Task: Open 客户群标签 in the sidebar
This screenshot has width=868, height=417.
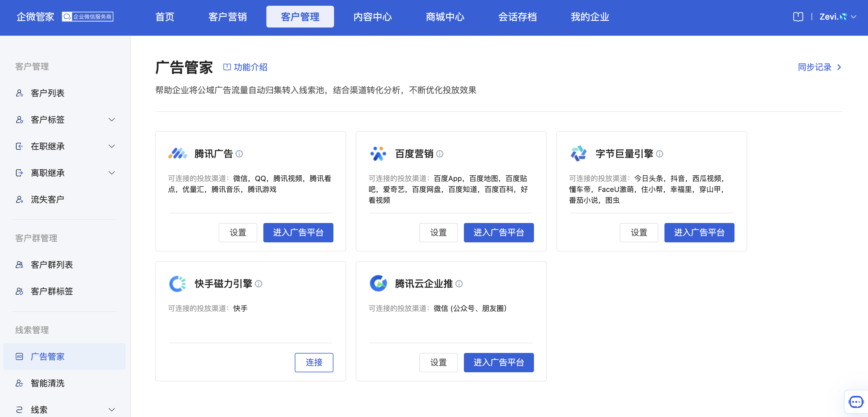Action: [x=64, y=291]
